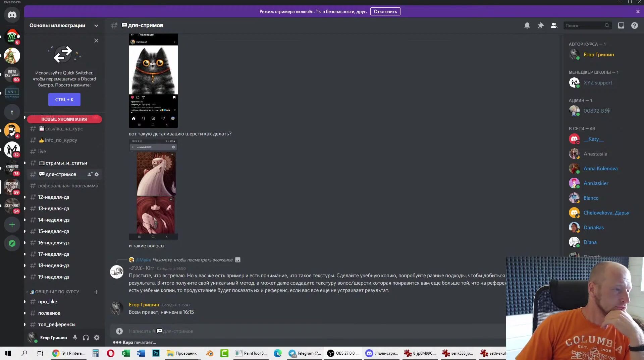This screenshot has height=360, width=644.
Task: Disable streamer mode with the Отключить button
Action: point(385,12)
